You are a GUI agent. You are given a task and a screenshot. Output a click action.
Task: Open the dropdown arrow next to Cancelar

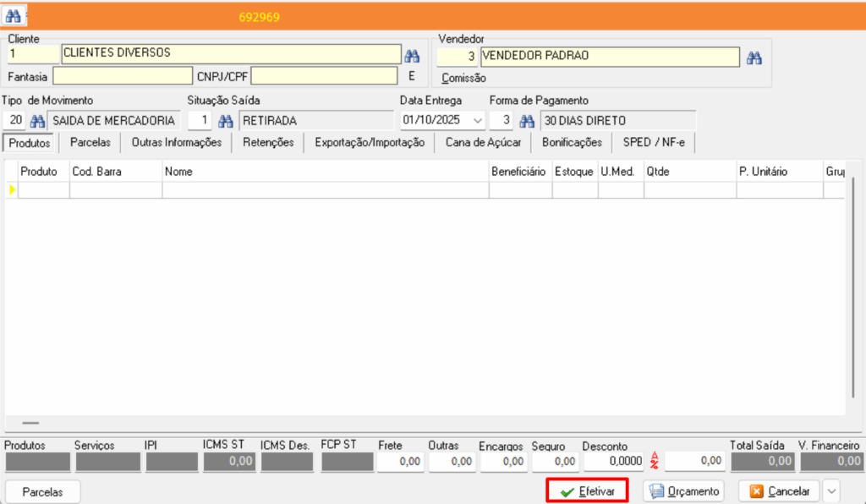[x=831, y=490]
